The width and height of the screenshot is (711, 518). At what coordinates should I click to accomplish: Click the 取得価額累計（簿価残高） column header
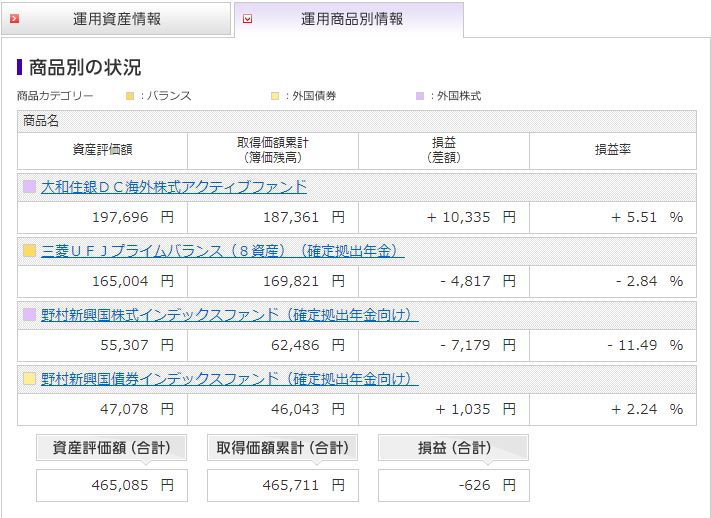coord(273,151)
